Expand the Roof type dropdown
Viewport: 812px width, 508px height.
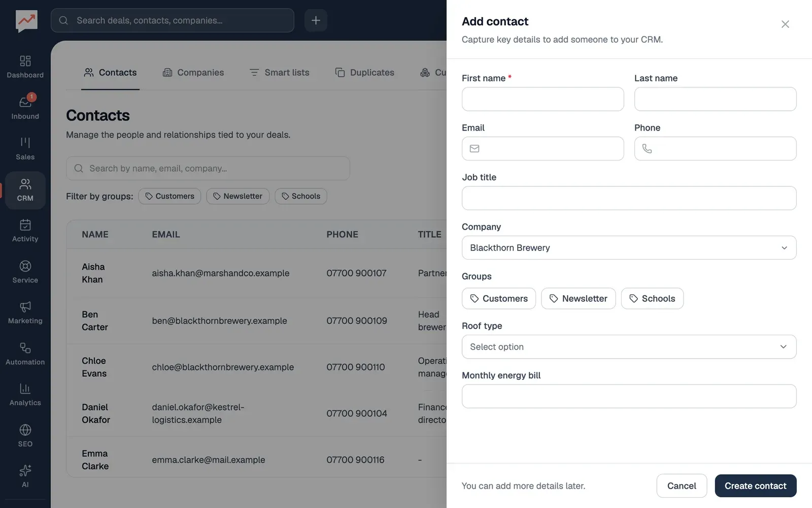(x=629, y=347)
